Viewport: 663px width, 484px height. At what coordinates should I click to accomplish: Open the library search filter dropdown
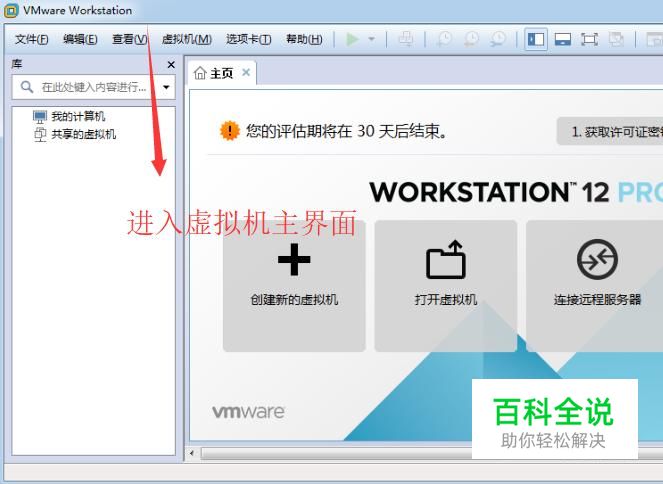[x=166, y=88]
